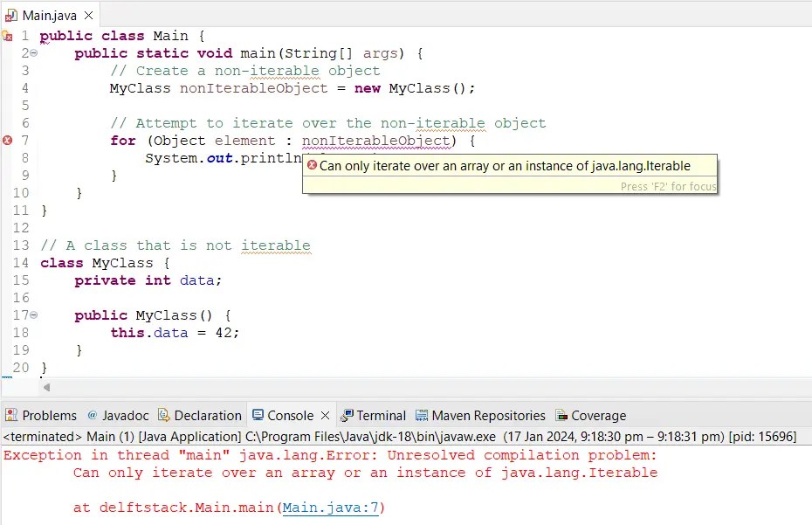Click the error marker beside line 7
Image resolution: width=812 pixels, height=525 pixels.
[7, 140]
